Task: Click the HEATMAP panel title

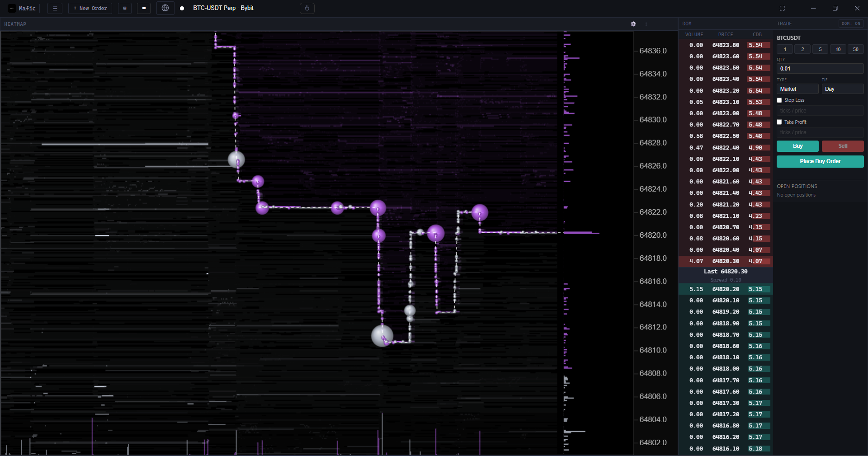Action: 15,24
